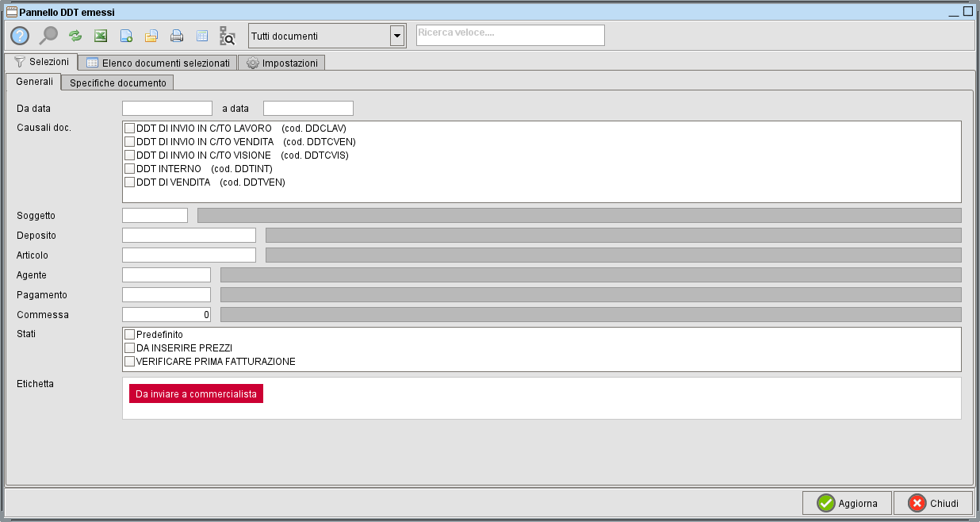The image size is (980, 522).
Task: Select the Specifiche documento sub-tab
Action: 117,83
